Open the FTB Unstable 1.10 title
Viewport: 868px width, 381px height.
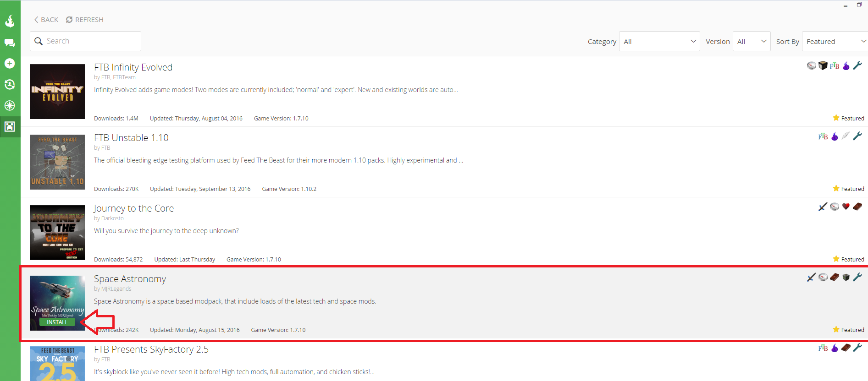pos(131,138)
